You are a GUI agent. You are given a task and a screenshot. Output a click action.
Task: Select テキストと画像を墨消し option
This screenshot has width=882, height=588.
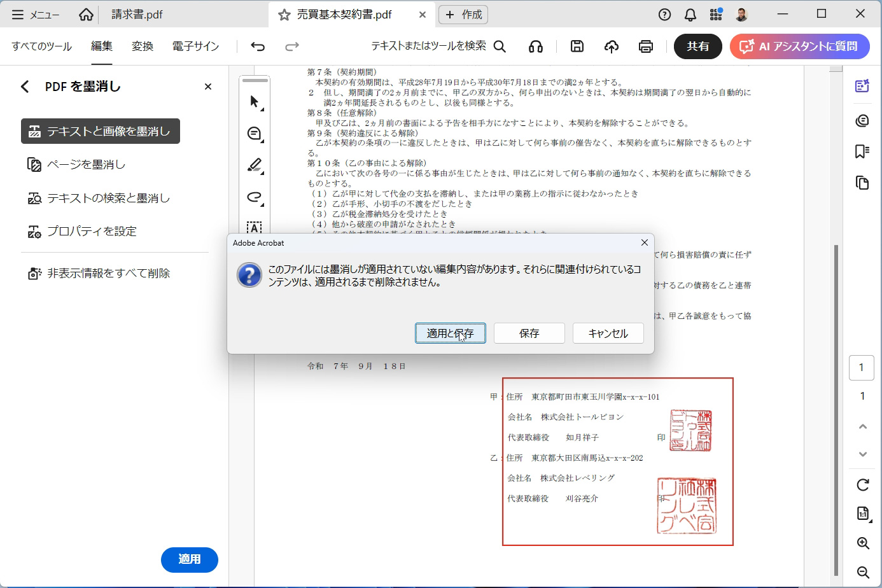point(101,131)
